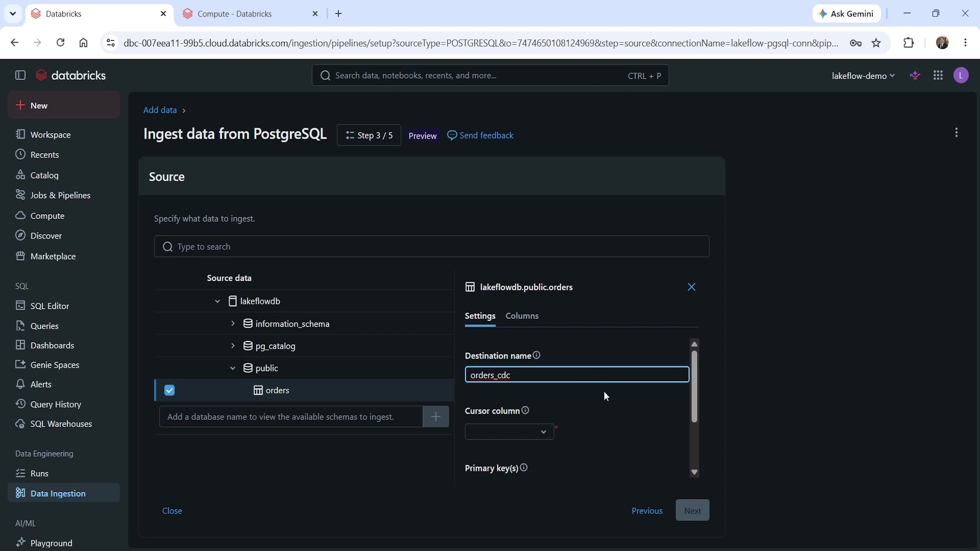
Task: Open the lakeflow-demo workspace dropdown
Action: point(863,76)
